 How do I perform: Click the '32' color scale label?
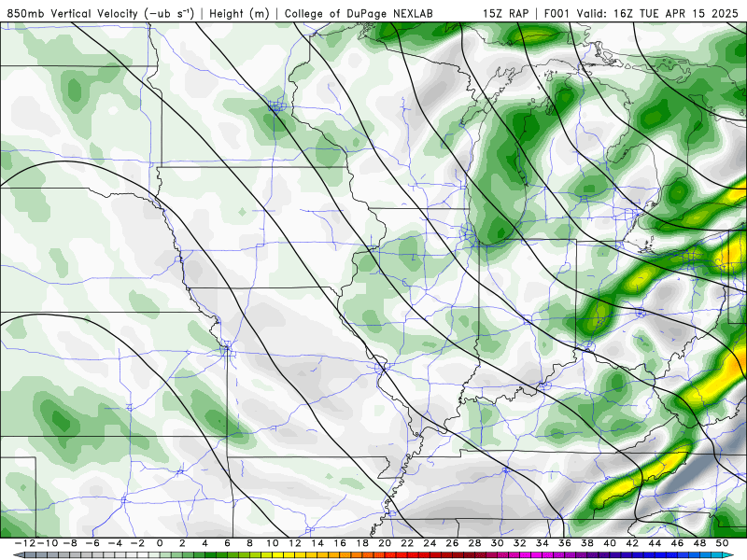[x=520, y=543]
